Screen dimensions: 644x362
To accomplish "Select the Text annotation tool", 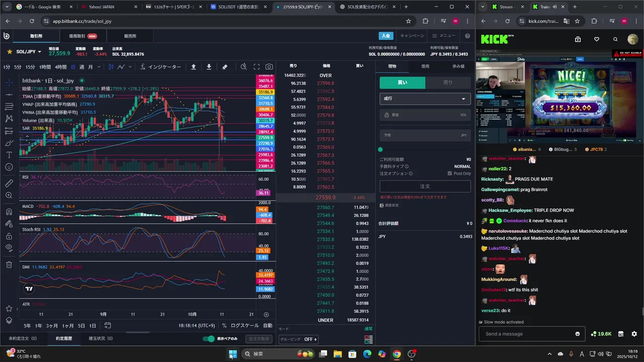I will tap(9, 155).
